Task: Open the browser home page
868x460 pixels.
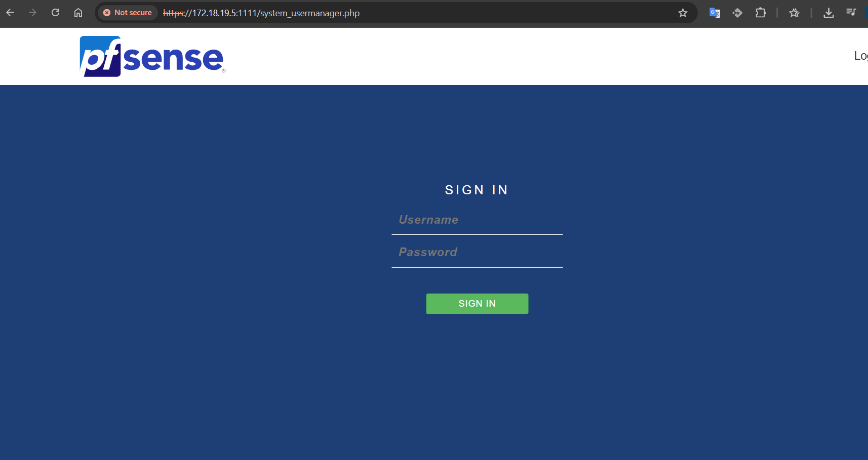Action: pos(78,13)
